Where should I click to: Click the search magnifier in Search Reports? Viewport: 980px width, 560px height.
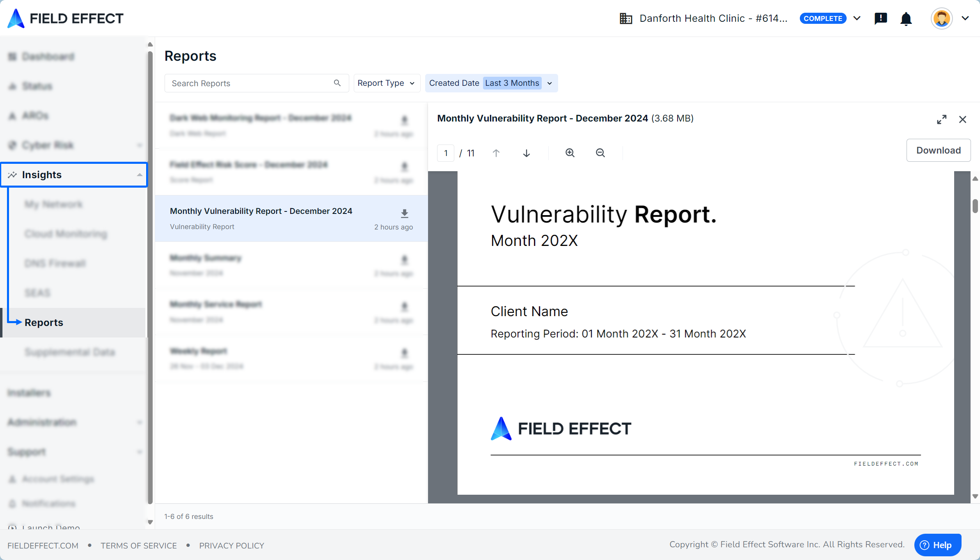(337, 83)
